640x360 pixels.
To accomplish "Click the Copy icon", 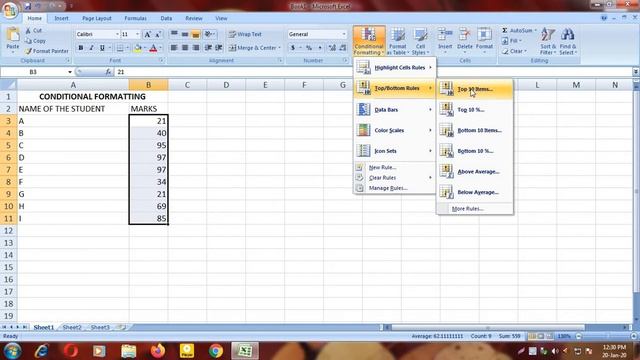I will 28,41.
